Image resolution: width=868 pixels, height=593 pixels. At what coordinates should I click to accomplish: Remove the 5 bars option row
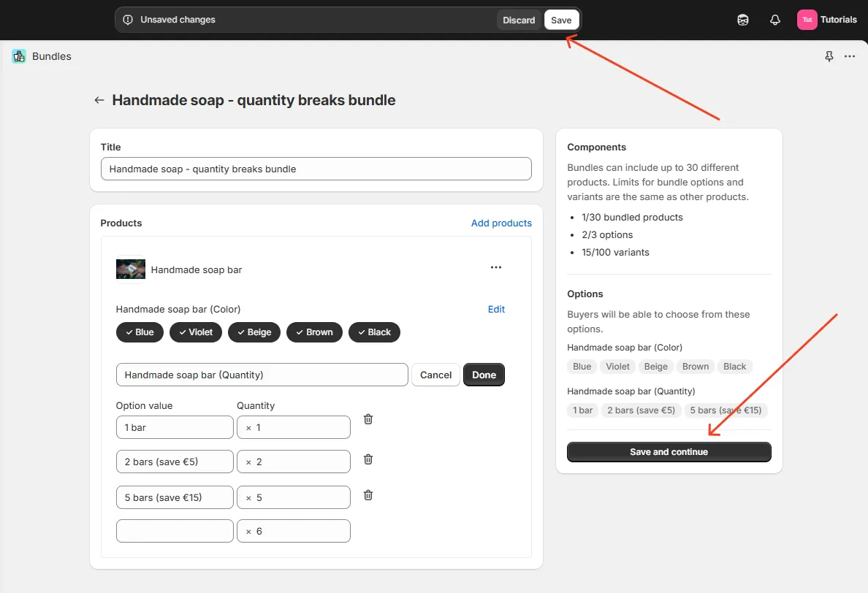click(368, 495)
